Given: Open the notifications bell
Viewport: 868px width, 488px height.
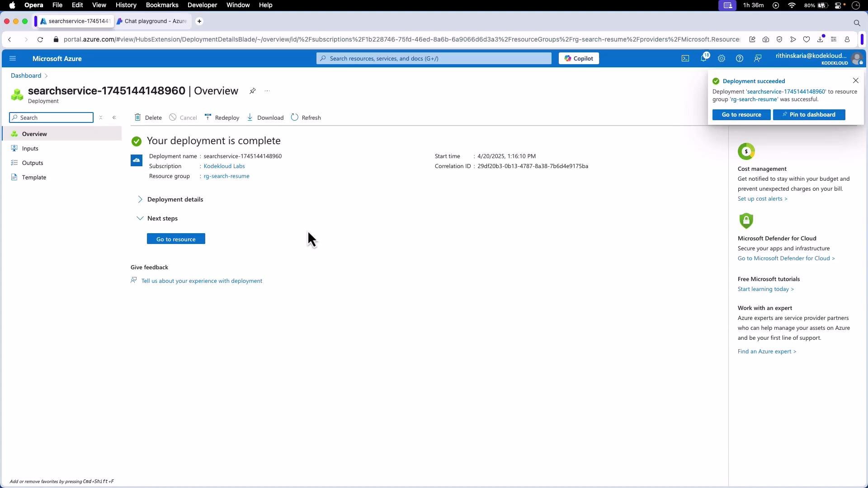Looking at the screenshot, I should coord(704,59).
